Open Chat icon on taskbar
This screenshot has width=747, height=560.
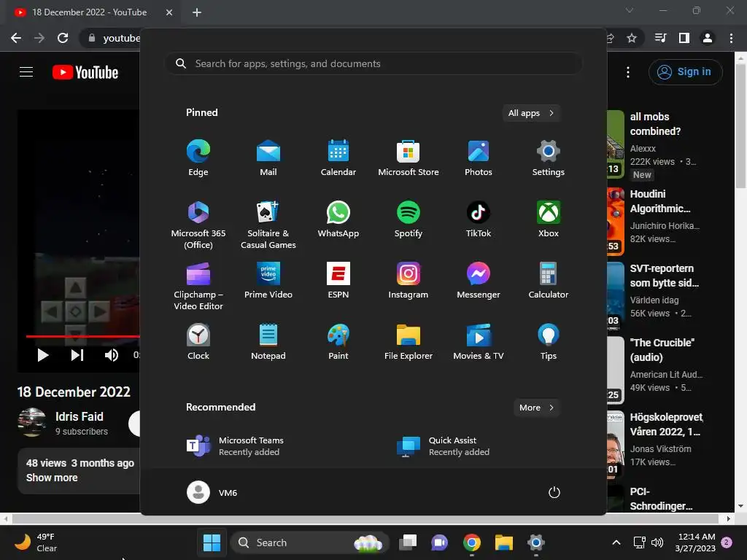pos(439,542)
